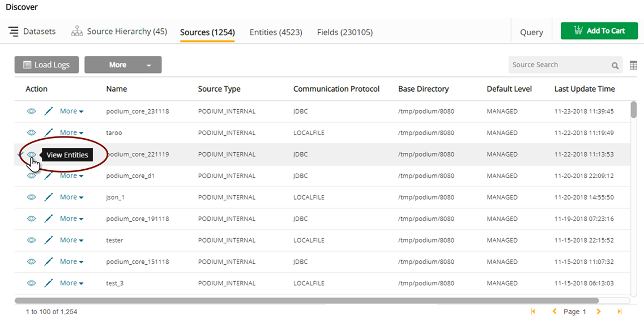The image size is (644, 322).
Task: Focus the Source Search input field
Action: [x=558, y=65]
